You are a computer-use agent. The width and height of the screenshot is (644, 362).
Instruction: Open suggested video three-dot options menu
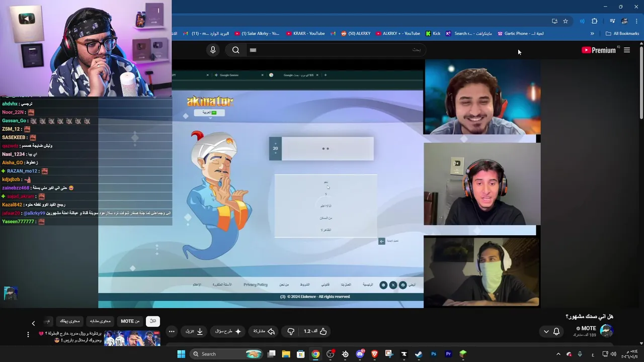(x=28, y=334)
